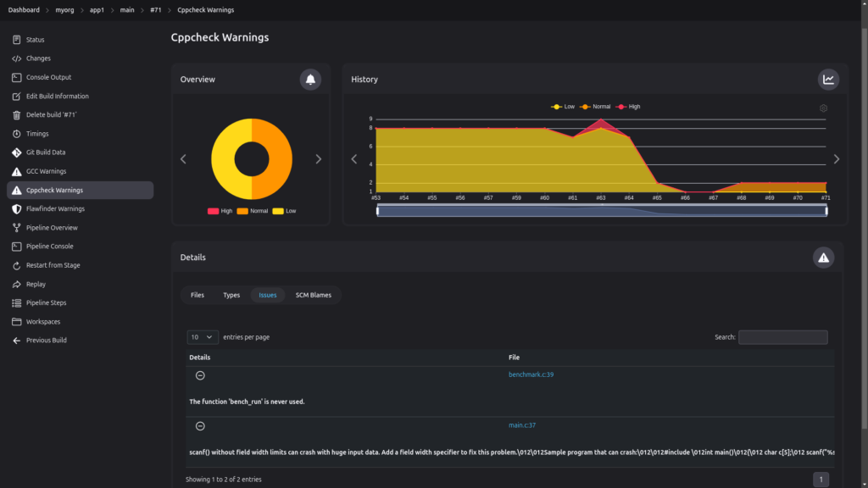The width and height of the screenshot is (868, 488).
Task: Expand breadcrumb chevron after #71
Action: click(x=170, y=10)
